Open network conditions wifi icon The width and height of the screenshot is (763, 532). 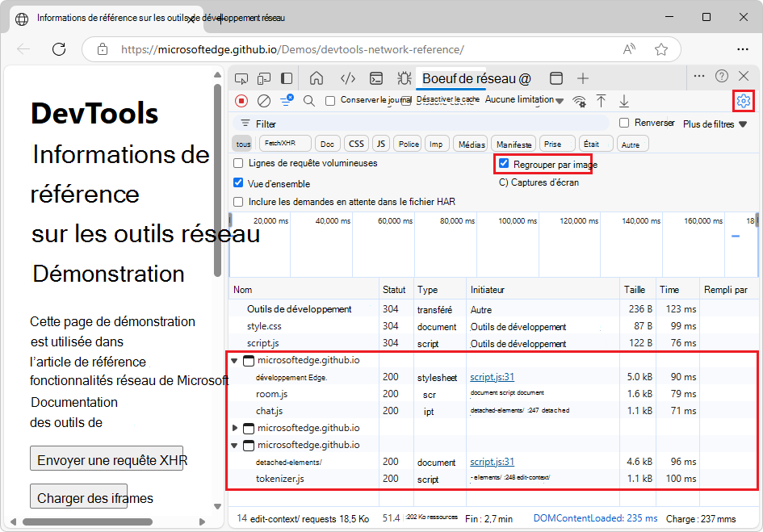(579, 101)
